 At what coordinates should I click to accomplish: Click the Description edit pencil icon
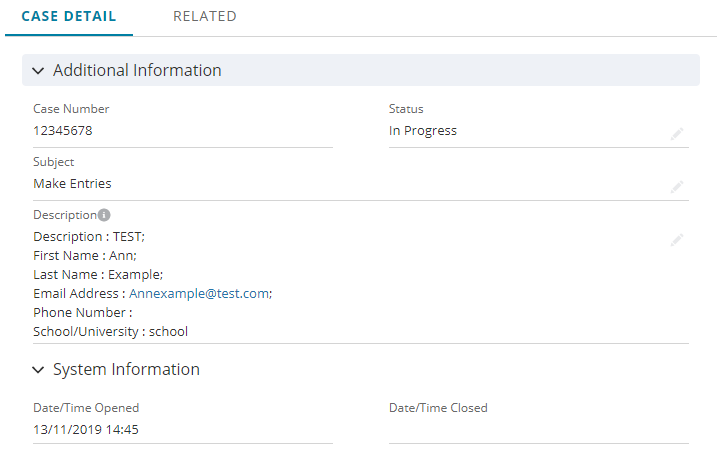tap(677, 239)
